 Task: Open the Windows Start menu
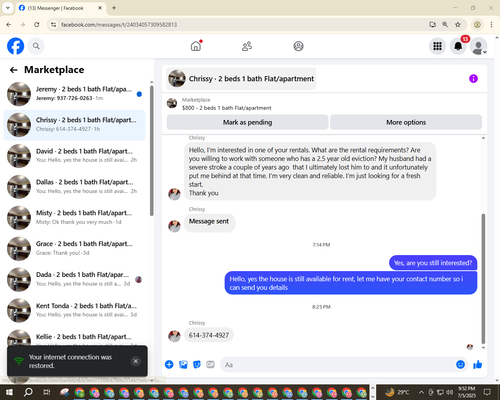tap(9, 392)
